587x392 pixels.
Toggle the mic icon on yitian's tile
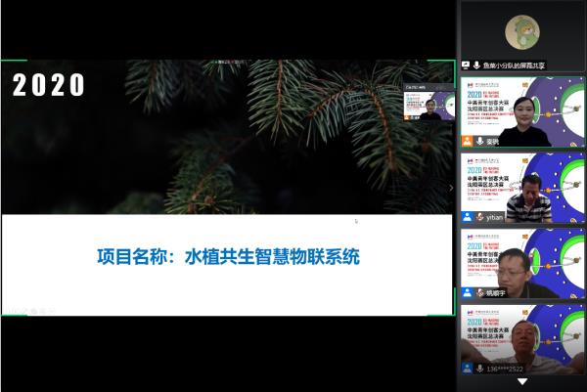coord(477,217)
